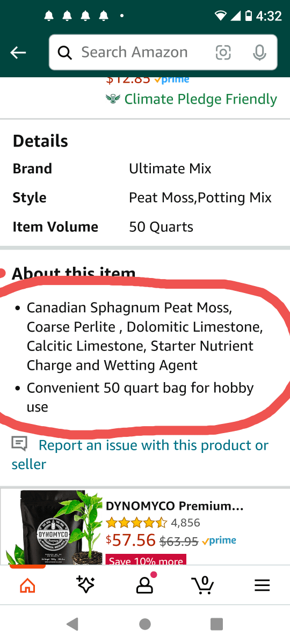Tap Report an issue with this product link
The width and height of the screenshot is (290, 644).
[x=140, y=455]
